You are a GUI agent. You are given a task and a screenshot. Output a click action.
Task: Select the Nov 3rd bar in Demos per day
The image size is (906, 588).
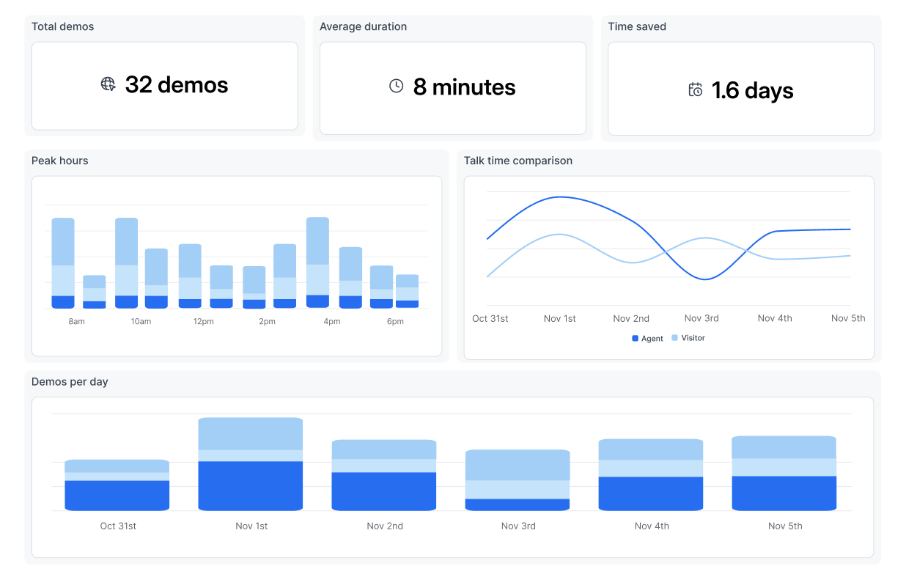[x=518, y=480]
